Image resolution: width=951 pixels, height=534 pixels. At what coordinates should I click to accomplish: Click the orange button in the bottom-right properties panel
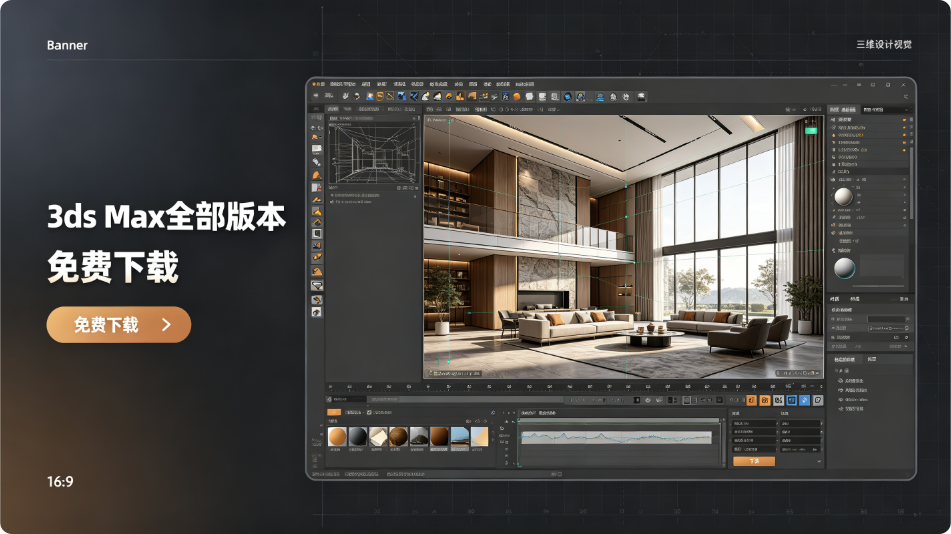[x=754, y=461]
